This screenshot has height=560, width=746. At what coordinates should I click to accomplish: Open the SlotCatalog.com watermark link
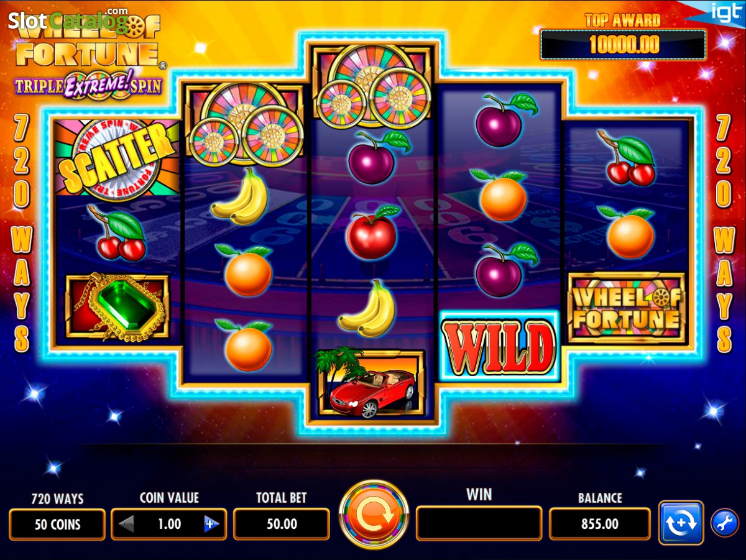68,21
